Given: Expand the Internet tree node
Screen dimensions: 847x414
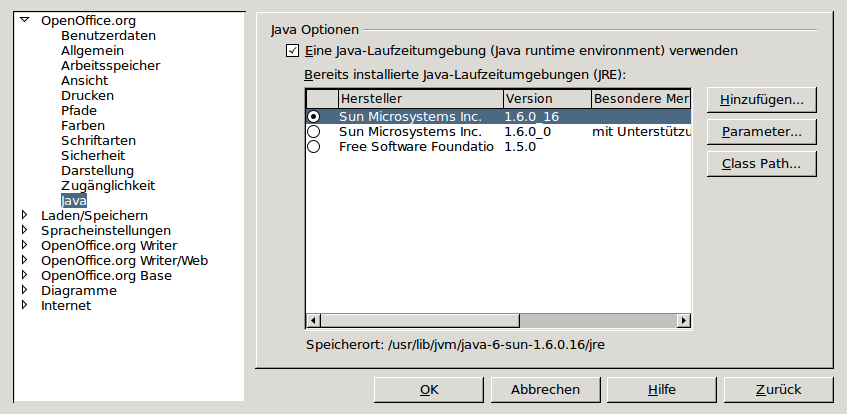Looking at the screenshot, I should click(x=25, y=305).
